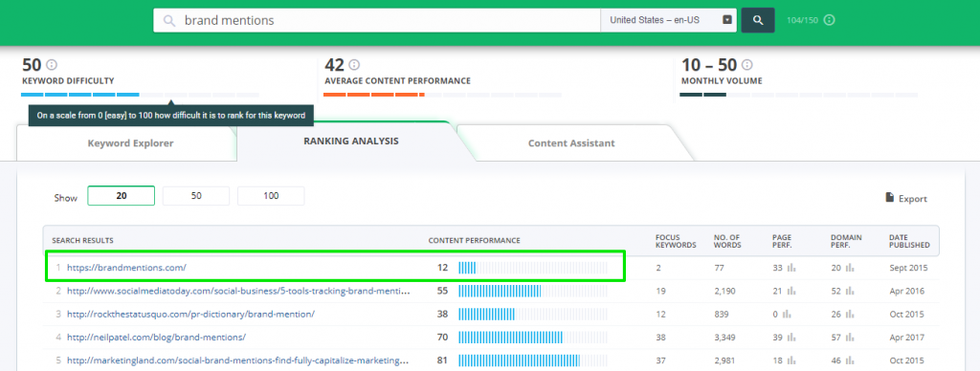Click the page perf chart icon for brandmentions.com
The width and height of the screenshot is (980, 371).
791,268
